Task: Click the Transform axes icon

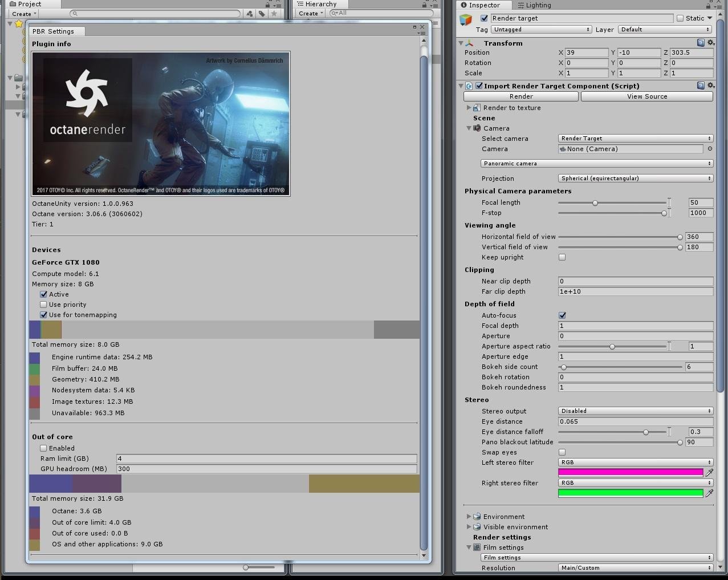Action: pos(470,43)
